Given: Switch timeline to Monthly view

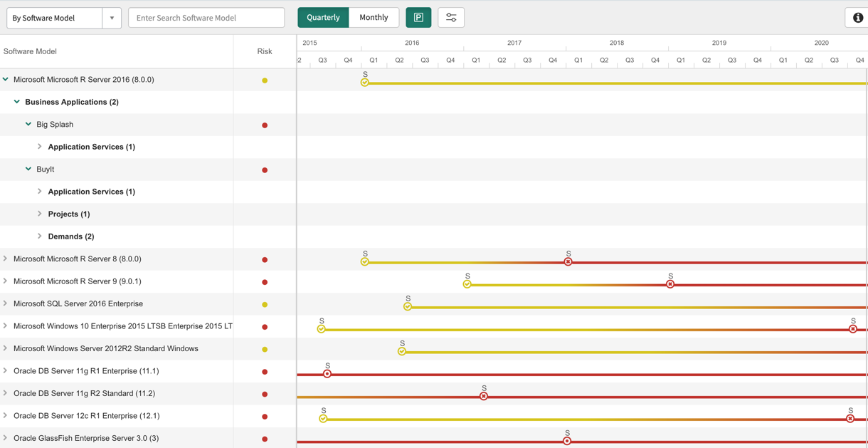Looking at the screenshot, I should pyautogui.click(x=374, y=18).
